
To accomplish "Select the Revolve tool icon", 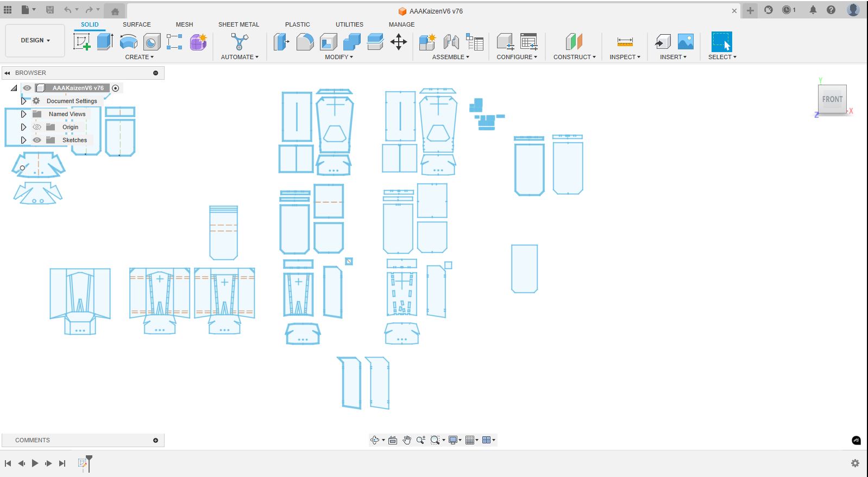I will [129, 42].
